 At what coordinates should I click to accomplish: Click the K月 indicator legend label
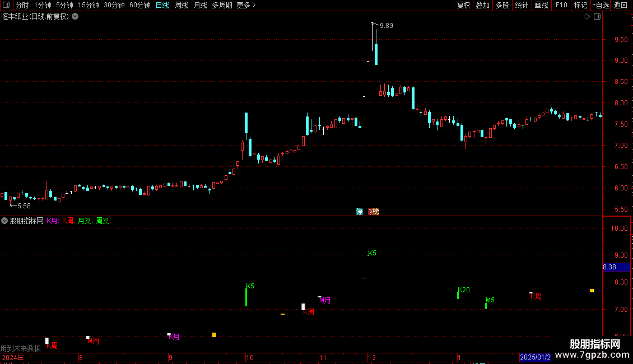click(x=53, y=221)
